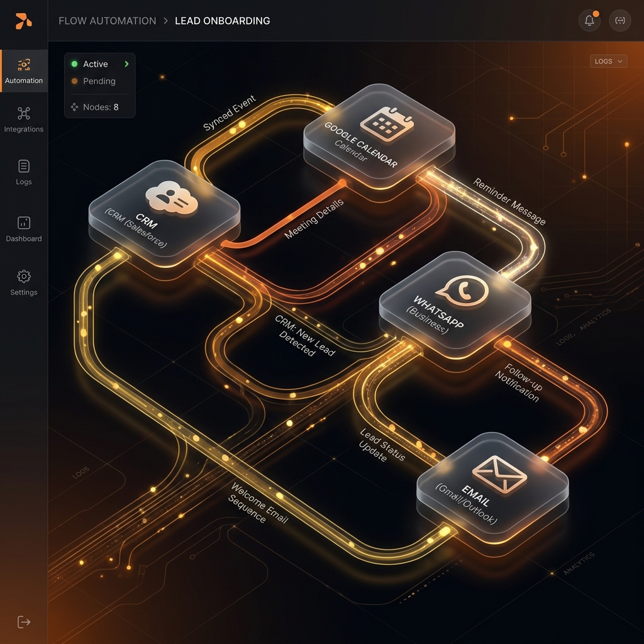Select the Google Calendar node

click(x=379, y=136)
